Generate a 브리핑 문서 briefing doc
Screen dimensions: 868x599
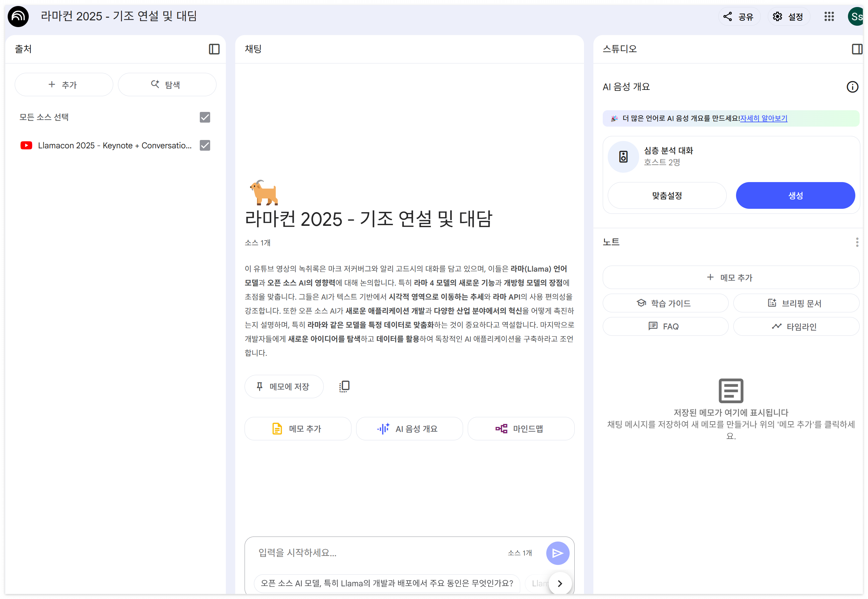point(795,303)
